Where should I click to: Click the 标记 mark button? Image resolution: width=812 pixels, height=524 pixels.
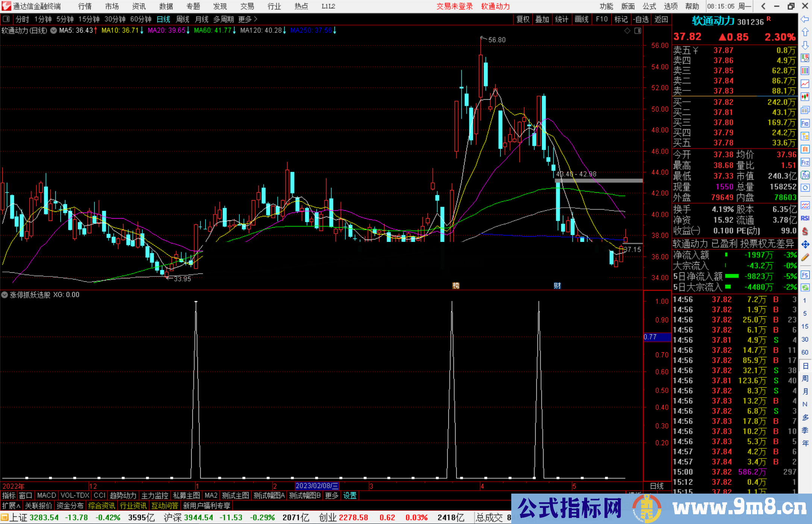pyautogui.click(x=621, y=19)
